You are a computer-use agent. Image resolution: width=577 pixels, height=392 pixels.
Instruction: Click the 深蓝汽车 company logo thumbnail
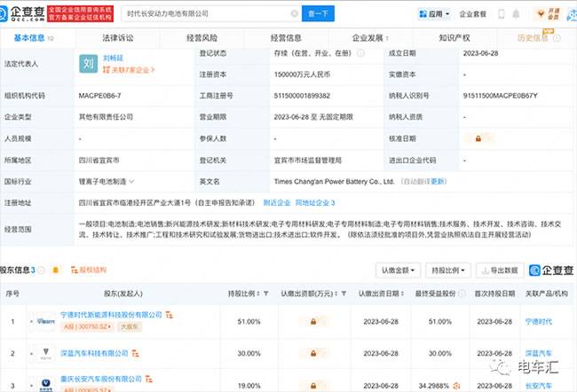click(43, 352)
